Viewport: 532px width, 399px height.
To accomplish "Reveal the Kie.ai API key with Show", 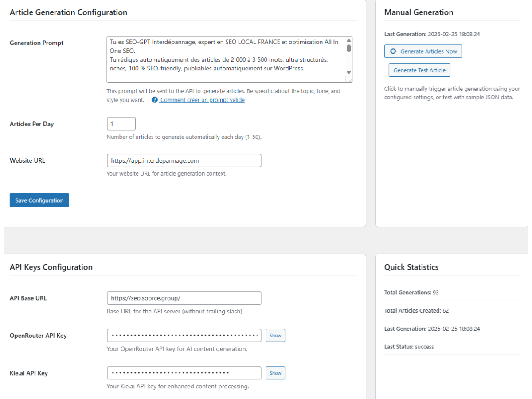I will click(275, 373).
